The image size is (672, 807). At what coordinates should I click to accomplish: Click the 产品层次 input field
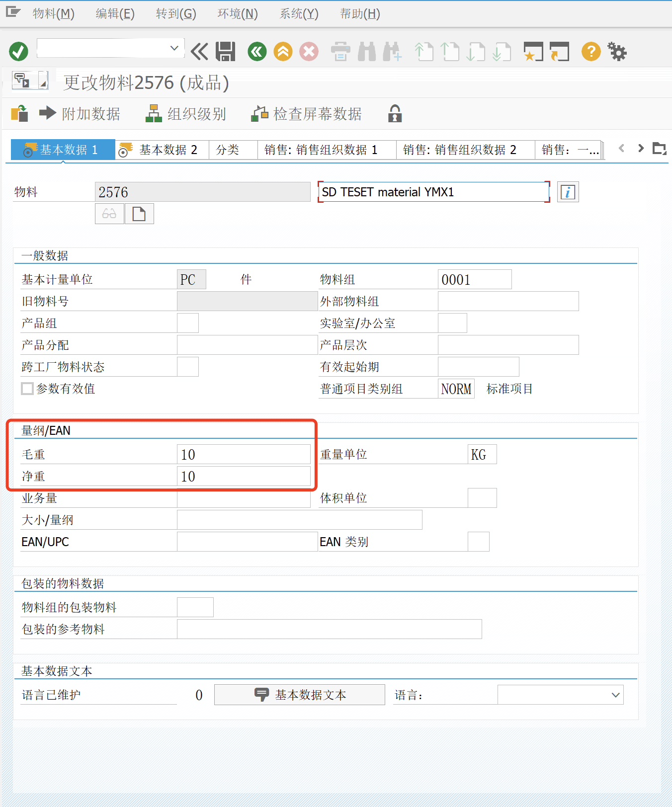(x=508, y=345)
